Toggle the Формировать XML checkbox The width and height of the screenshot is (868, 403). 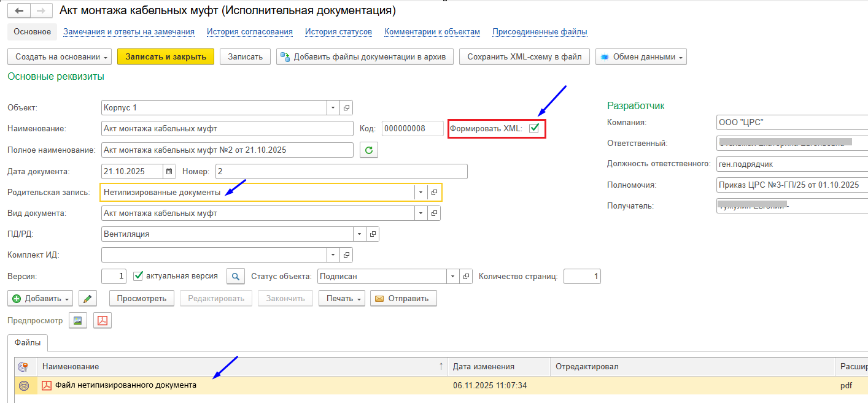534,128
